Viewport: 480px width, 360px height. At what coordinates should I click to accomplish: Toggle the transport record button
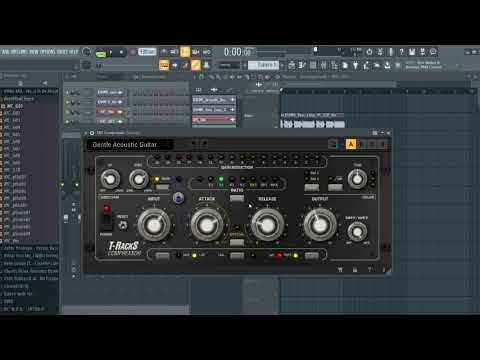click(132, 52)
